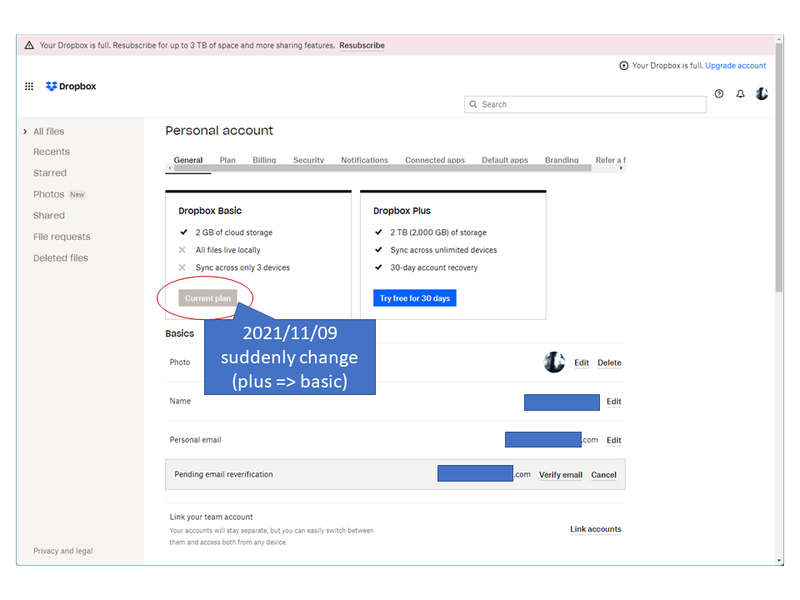Open the app grid launcher icon
Screen dimensions: 800x600
(29, 87)
